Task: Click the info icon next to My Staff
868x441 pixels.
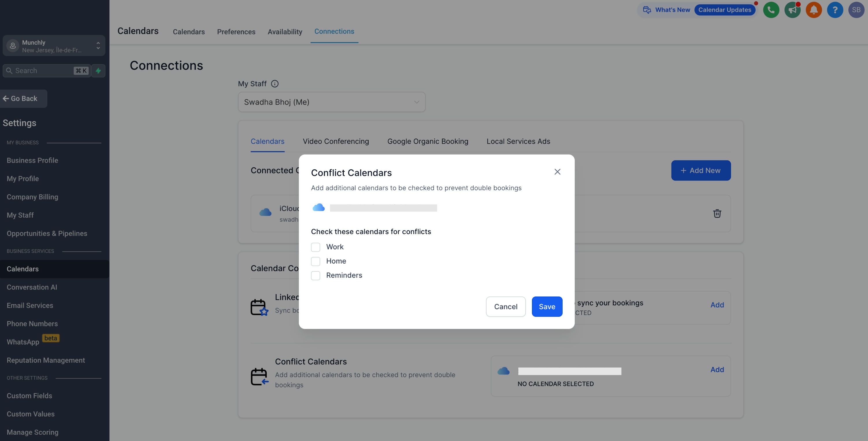Action: (x=275, y=84)
